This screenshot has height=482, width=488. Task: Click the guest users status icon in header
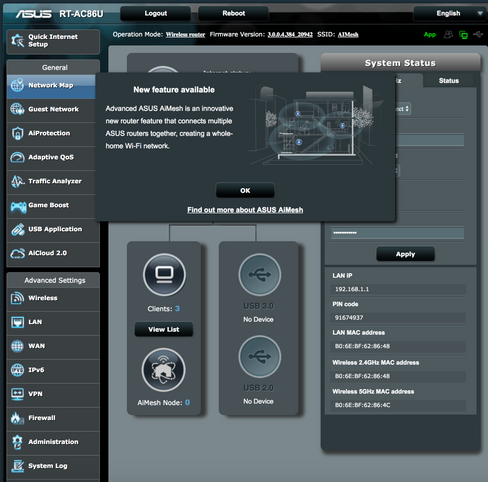[x=448, y=34]
